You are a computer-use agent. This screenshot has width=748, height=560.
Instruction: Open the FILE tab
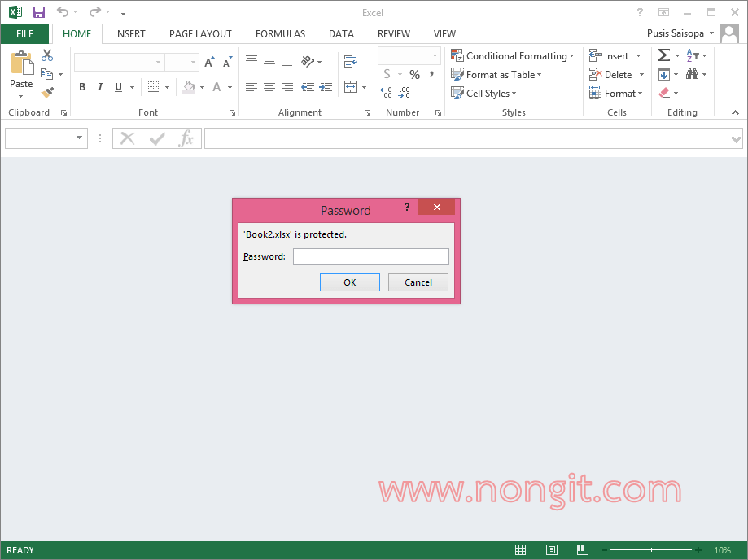click(24, 34)
